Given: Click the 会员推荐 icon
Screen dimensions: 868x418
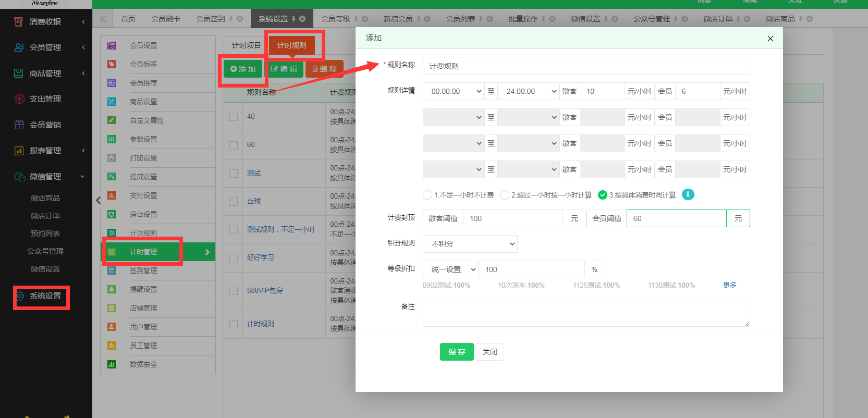Looking at the screenshot, I should [112, 83].
